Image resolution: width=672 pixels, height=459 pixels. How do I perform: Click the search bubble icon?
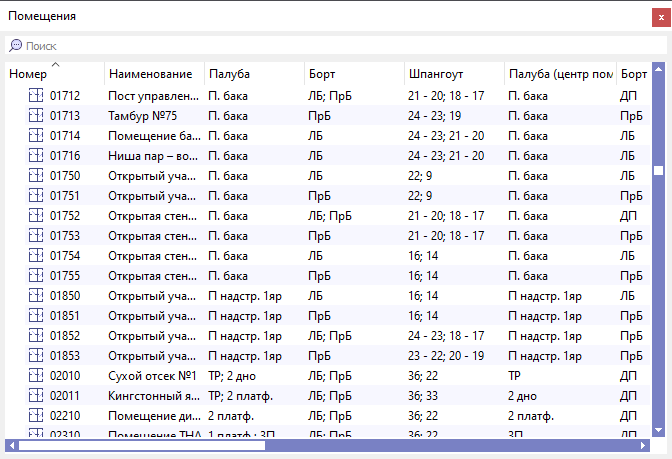point(16,46)
